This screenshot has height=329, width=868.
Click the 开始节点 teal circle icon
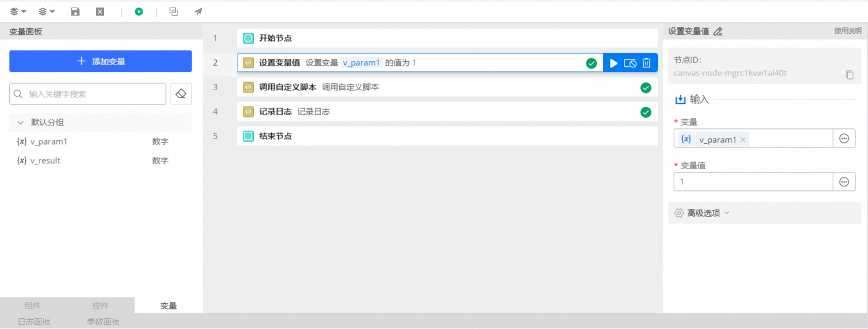(x=248, y=38)
